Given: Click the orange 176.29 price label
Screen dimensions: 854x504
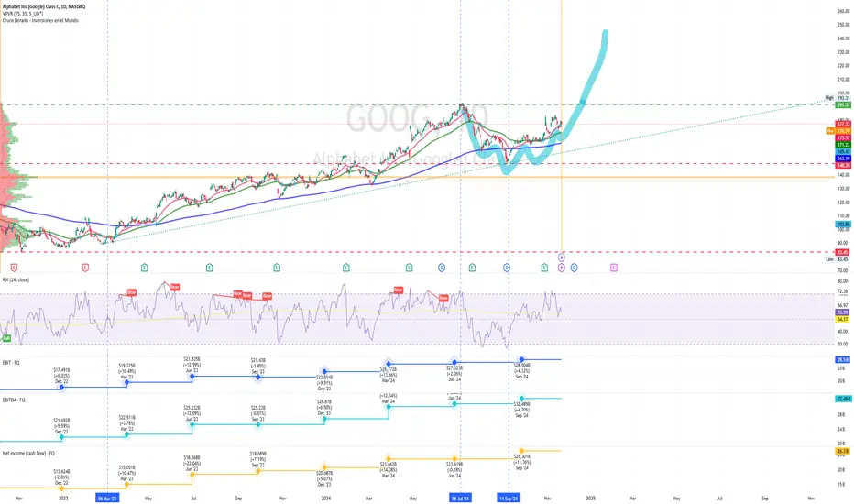Looking at the screenshot, I should pos(843,131).
